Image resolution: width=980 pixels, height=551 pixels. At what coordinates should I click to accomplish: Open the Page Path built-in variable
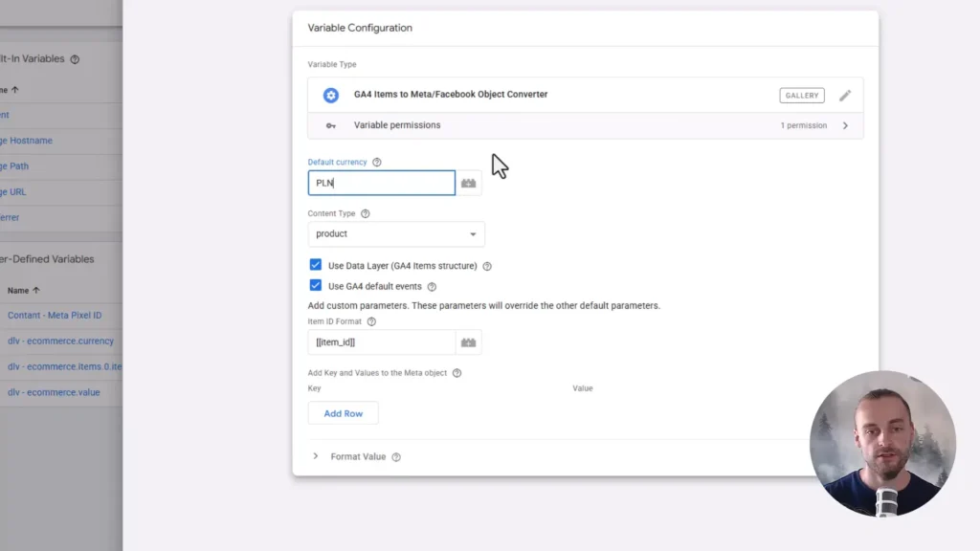tap(14, 166)
